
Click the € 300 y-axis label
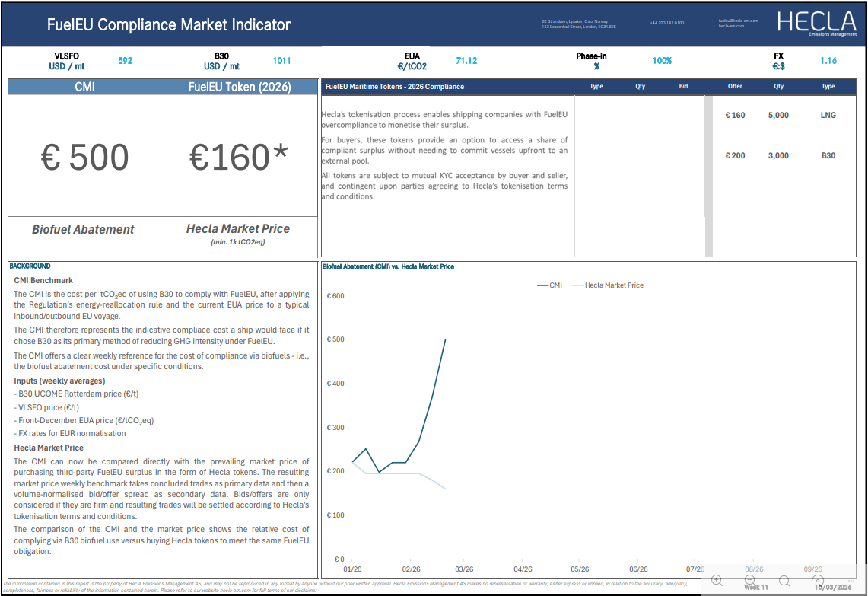[x=335, y=428]
